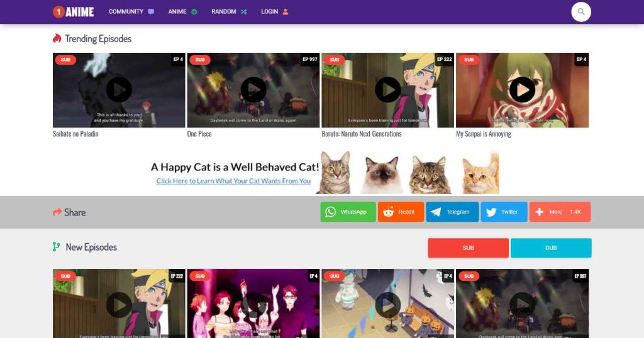Click SUB badge on Saihate no Paladin
The height and width of the screenshot is (338, 644).
point(65,60)
